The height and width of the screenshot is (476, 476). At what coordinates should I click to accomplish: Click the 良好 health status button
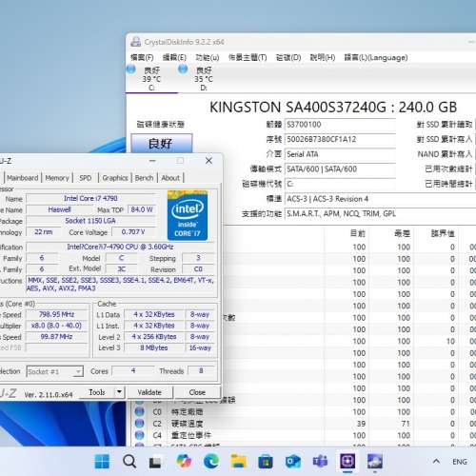coord(162,144)
